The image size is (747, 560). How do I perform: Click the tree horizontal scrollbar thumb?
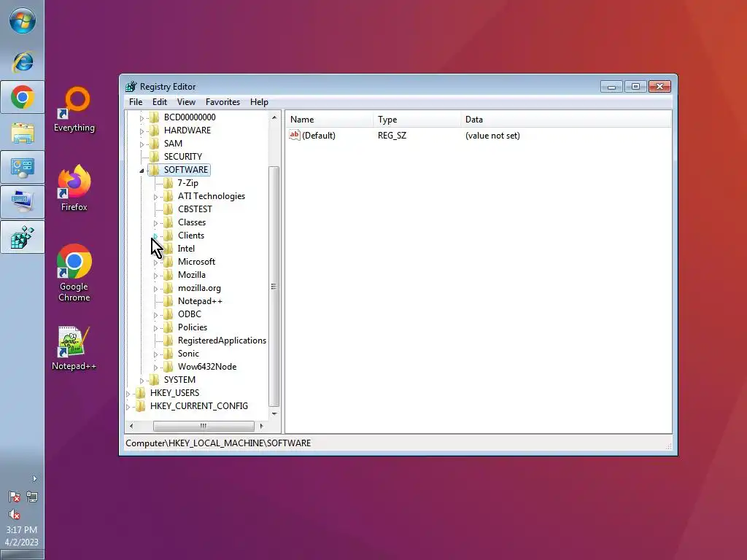[204, 426]
